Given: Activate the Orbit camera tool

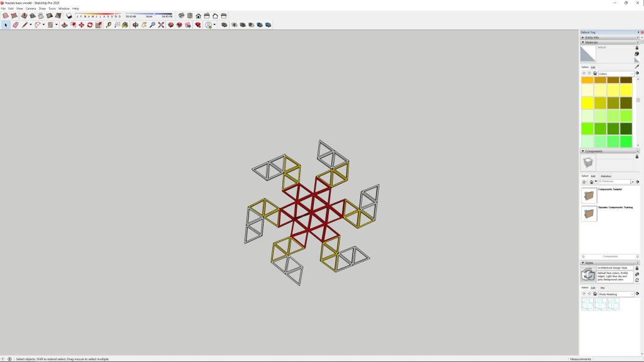Looking at the screenshot, I should click(x=135, y=25).
